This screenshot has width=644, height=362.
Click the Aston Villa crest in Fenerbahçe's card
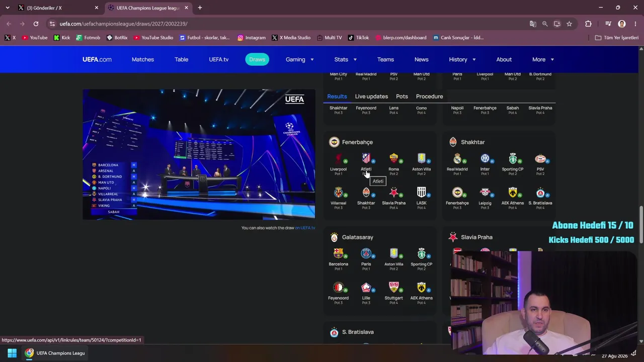coord(421,159)
